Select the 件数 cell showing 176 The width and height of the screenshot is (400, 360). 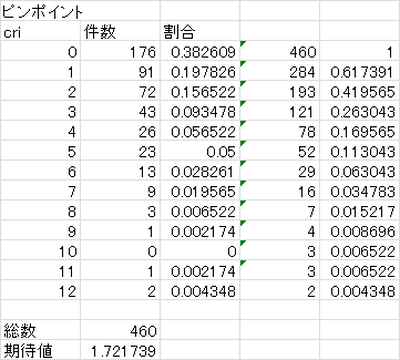[x=120, y=51]
